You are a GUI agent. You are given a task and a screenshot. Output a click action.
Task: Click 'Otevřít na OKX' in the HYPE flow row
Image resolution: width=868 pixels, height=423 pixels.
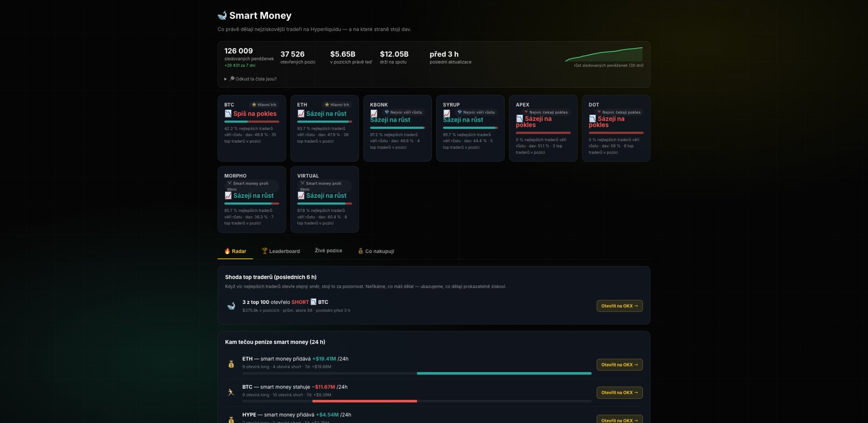click(x=619, y=420)
